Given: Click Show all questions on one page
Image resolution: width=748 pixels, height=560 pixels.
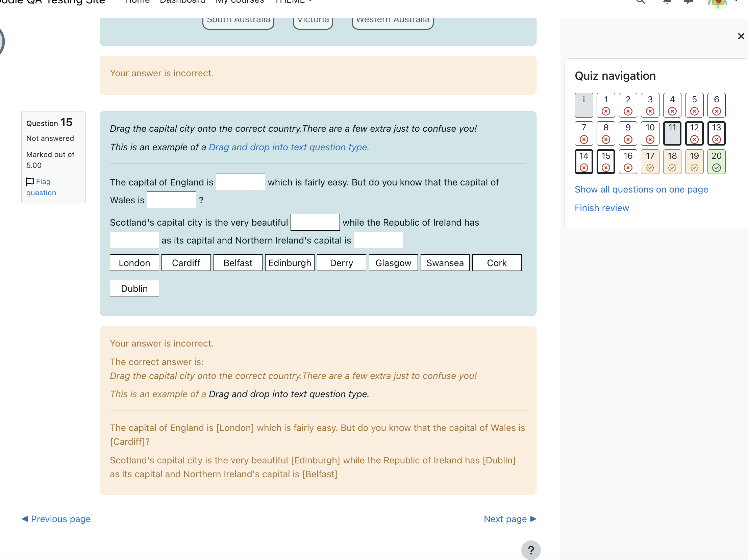Looking at the screenshot, I should click(641, 189).
